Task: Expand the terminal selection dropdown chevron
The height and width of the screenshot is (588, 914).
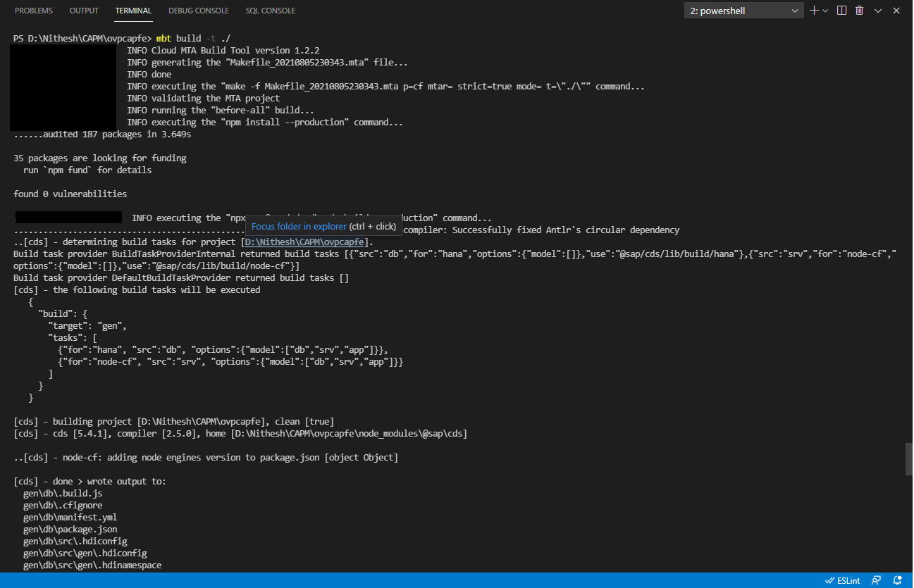Action: [x=795, y=10]
